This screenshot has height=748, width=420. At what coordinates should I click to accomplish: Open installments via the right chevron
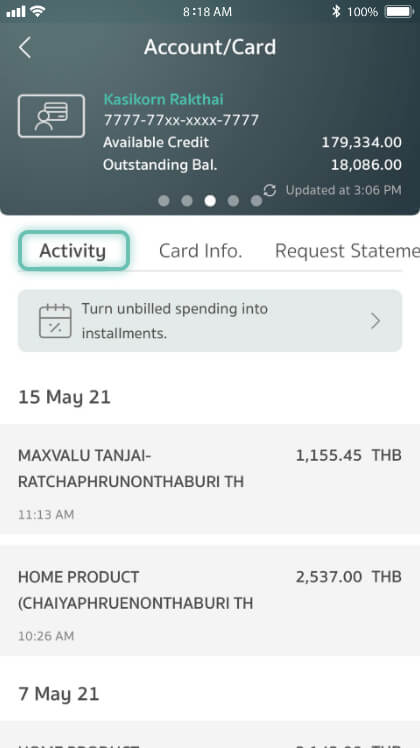(376, 321)
